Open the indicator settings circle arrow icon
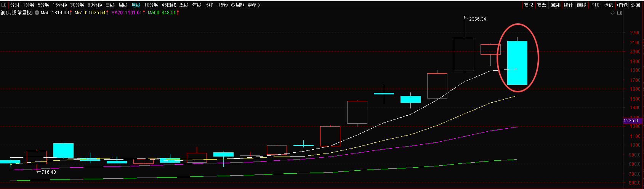This screenshot has height=189, width=644. coord(37,13)
